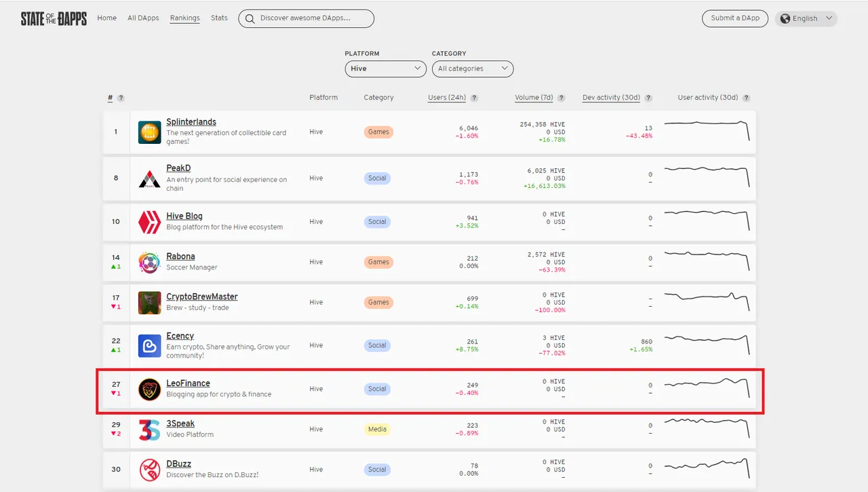
Task: Open the Splinterlands link
Action: point(191,122)
